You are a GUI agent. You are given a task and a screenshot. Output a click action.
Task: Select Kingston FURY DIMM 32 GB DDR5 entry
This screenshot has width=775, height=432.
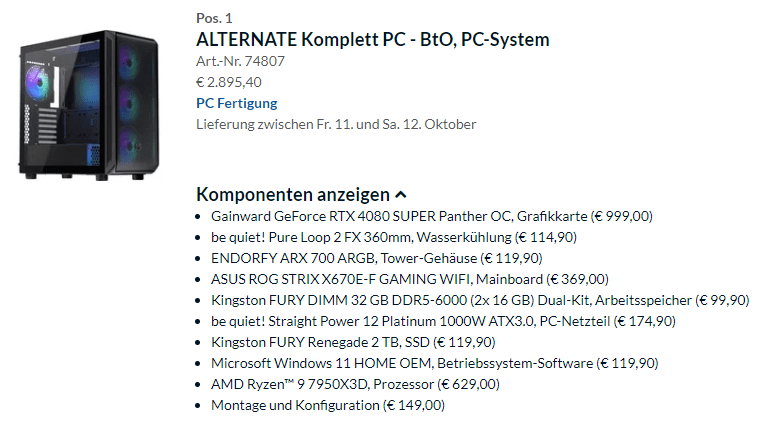point(480,301)
